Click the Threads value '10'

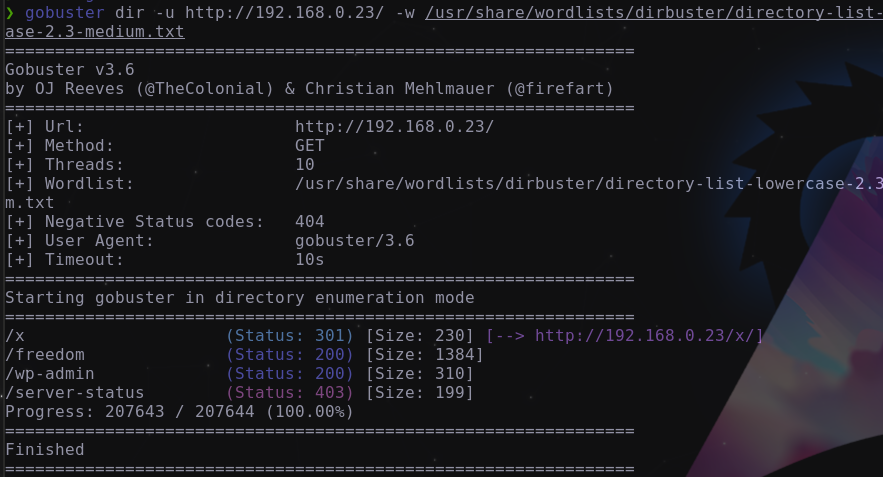[305, 165]
